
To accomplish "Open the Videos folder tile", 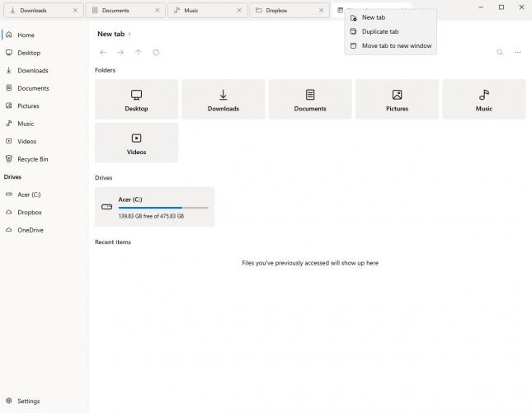I will point(136,143).
